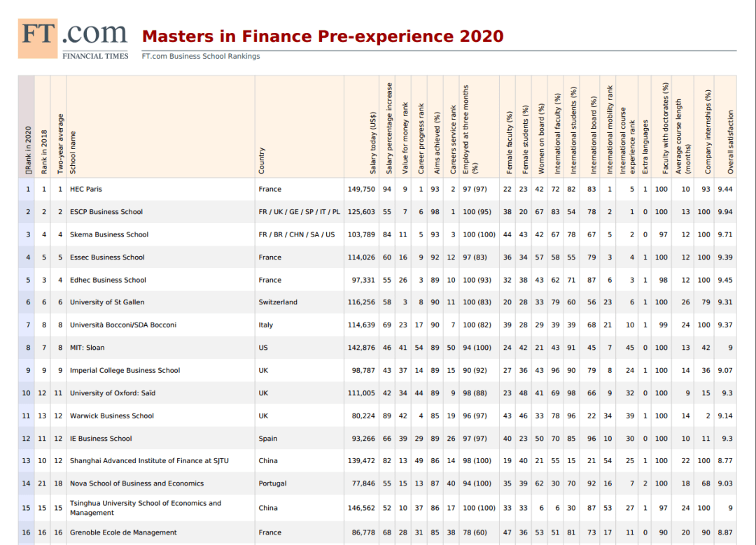
Task: Select the overall satisfaction value '9.94'
Action: coord(725,211)
